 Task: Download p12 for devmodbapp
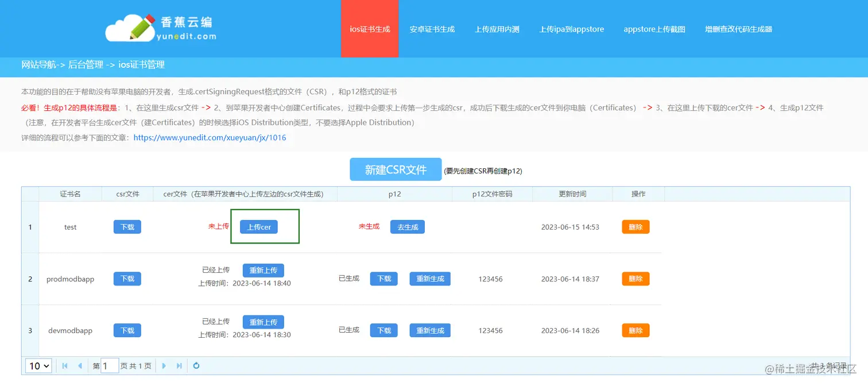384,330
